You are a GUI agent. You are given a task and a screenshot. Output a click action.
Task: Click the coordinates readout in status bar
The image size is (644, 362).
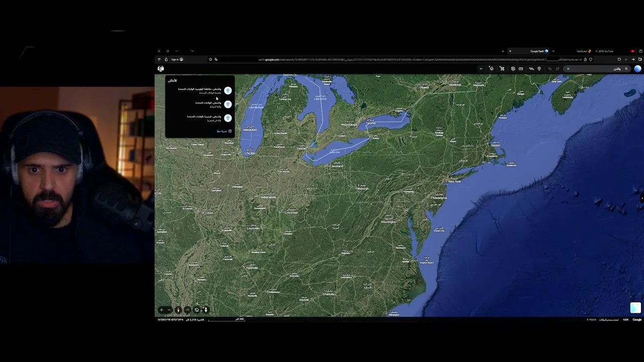[170, 320]
